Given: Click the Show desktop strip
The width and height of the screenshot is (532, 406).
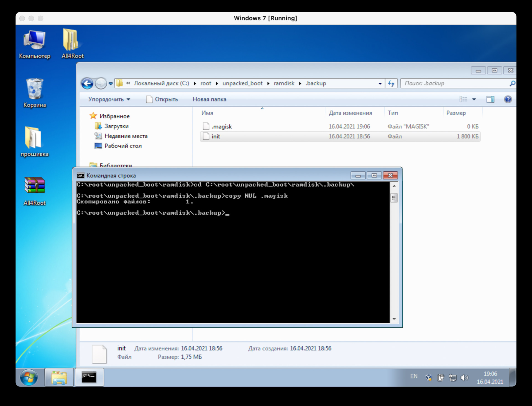Looking at the screenshot, I should coord(513,377).
